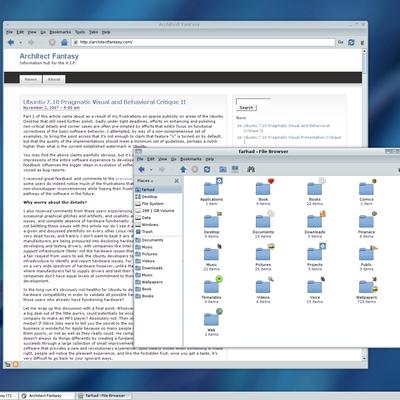Select the Templates folder icon
The image size is (400, 400).
pyautogui.click(x=211, y=287)
